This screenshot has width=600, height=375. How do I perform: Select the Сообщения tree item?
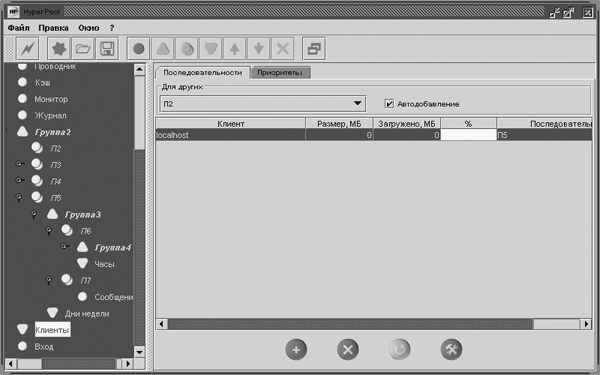coord(114,297)
